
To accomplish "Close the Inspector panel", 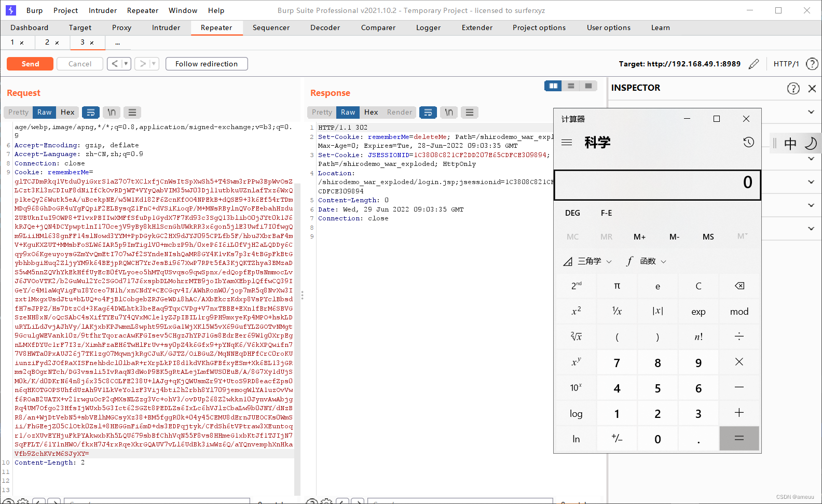I will coord(812,88).
